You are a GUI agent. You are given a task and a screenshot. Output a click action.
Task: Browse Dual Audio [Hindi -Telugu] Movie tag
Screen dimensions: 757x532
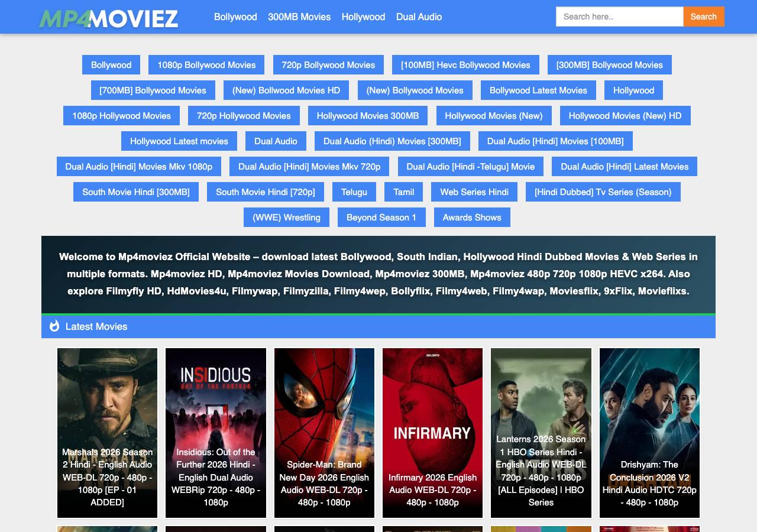pyautogui.click(x=471, y=167)
